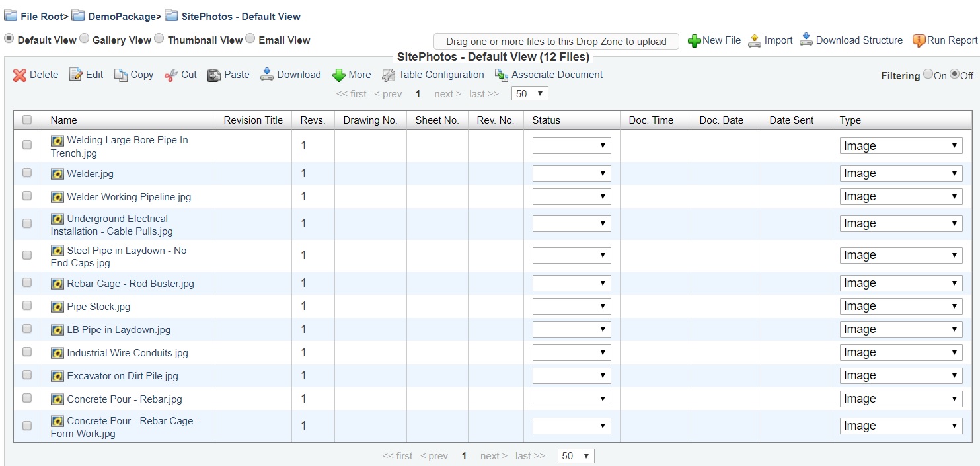Open the bottom page-size dropdown showing 50
Screen dimensions: 980x466
(576, 456)
